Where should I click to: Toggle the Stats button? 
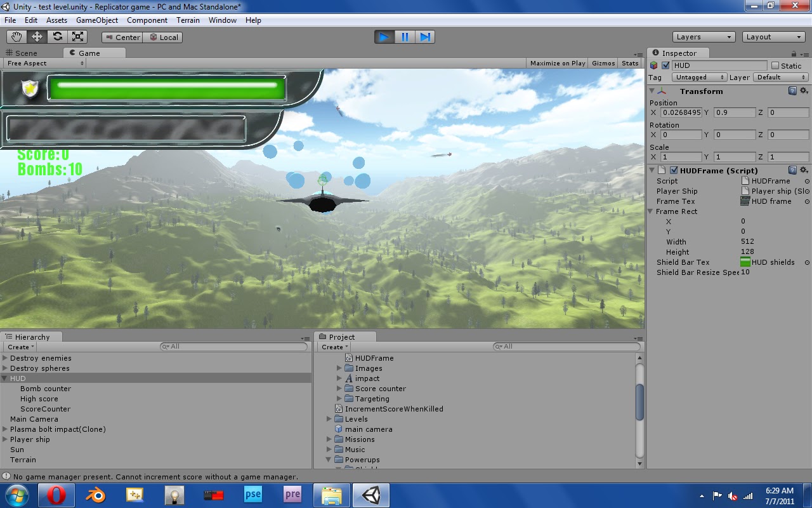(630, 63)
